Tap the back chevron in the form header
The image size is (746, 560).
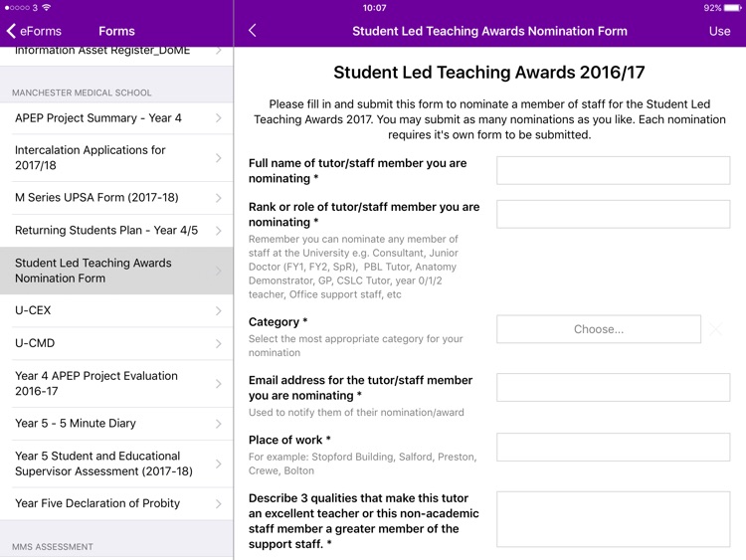pyautogui.click(x=253, y=31)
